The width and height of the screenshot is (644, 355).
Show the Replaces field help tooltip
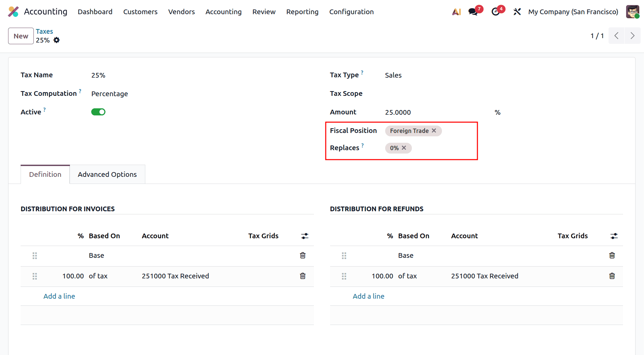[x=363, y=145]
